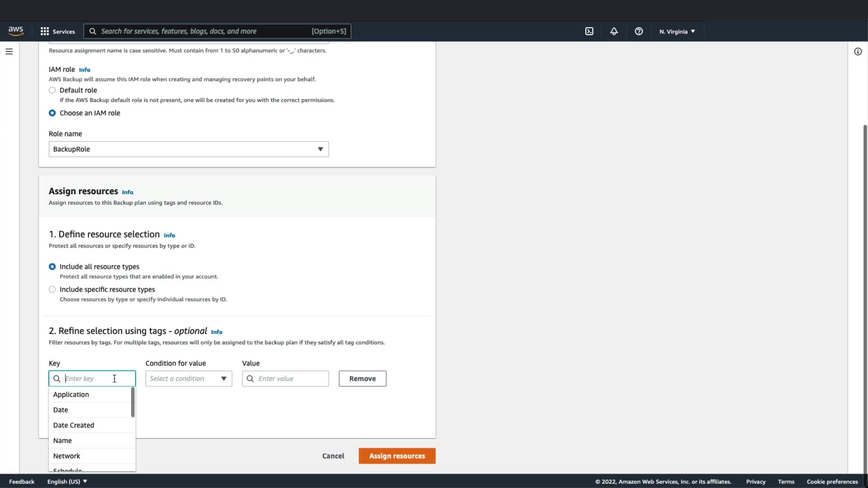Select the Default role radio button
Screen dimensions: 868x488
52,90
